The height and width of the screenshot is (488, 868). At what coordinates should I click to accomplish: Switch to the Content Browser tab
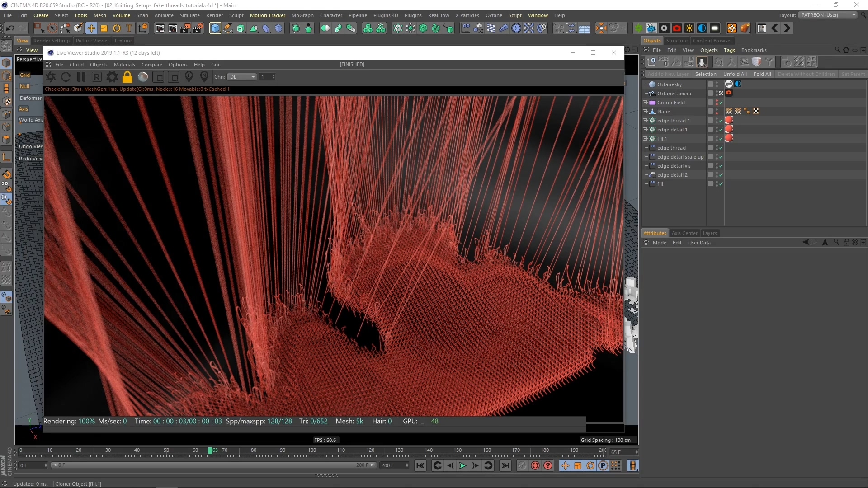[713, 41]
